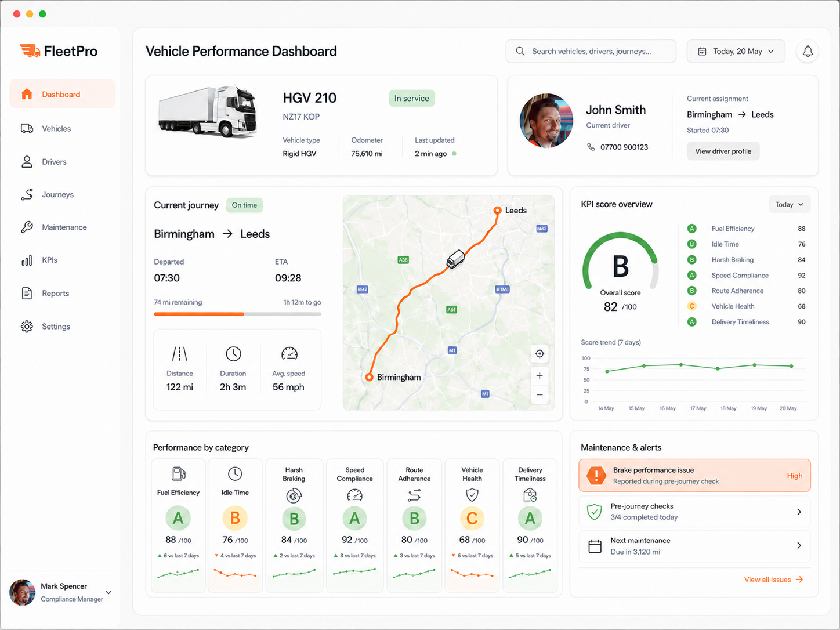Click the Settings gear icon

[27, 327]
